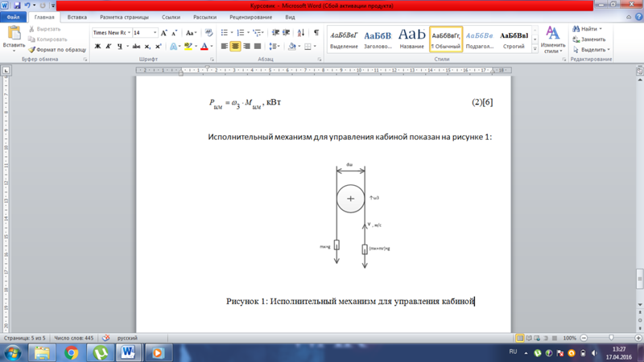Open the font color dropdown arrow
This screenshot has height=362, width=644.
[x=212, y=47]
